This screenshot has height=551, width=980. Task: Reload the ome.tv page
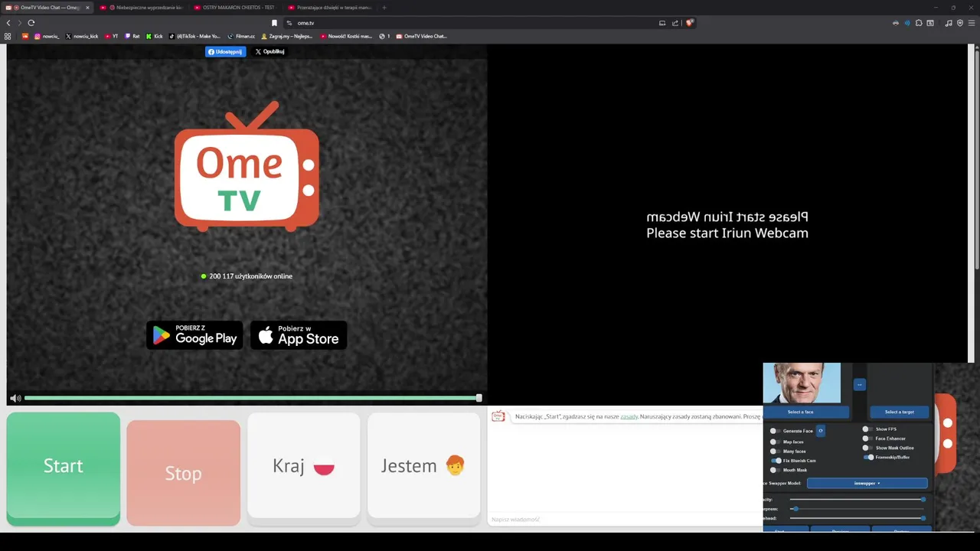click(31, 23)
